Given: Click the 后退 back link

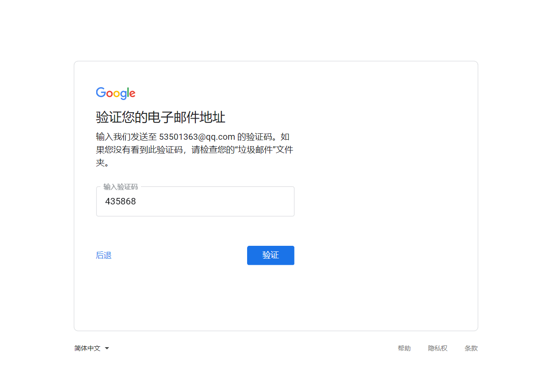Looking at the screenshot, I should coord(104,255).
